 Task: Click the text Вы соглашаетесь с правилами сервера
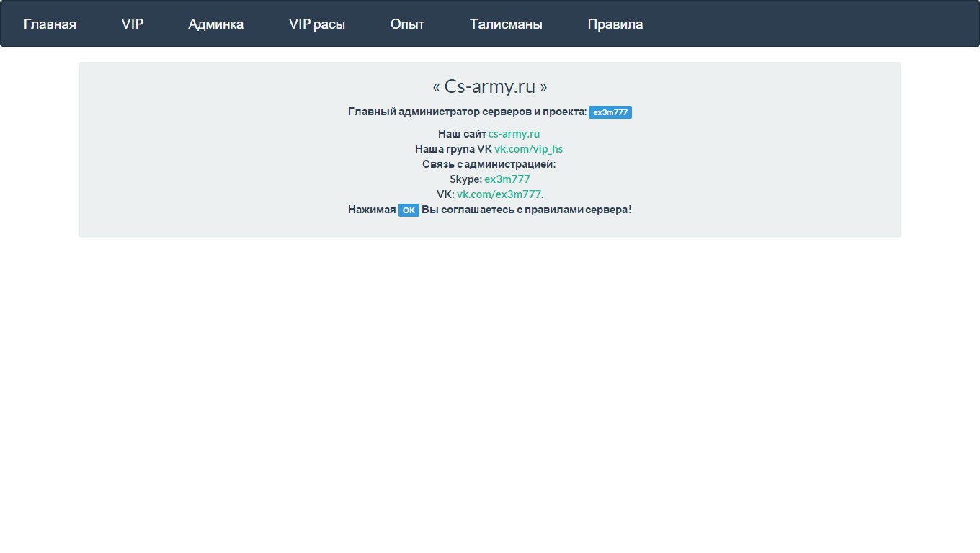pyautogui.click(x=526, y=210)
